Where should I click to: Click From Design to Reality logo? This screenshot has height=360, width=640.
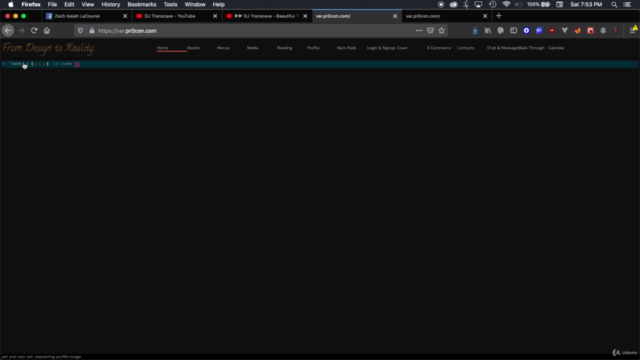tap(49, 48)
